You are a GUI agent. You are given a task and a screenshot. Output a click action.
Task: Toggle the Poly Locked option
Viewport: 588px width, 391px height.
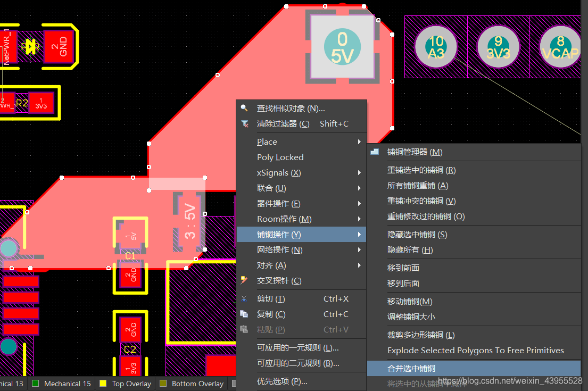[x=280, y=157]
